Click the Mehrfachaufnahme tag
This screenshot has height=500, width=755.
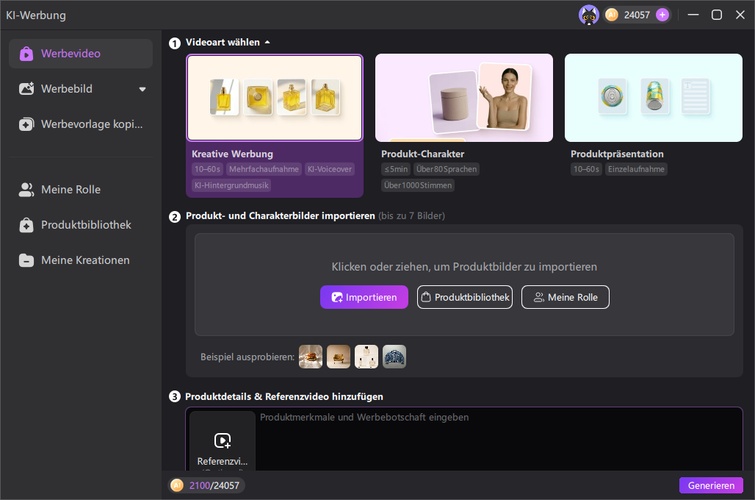coord(264,169)
